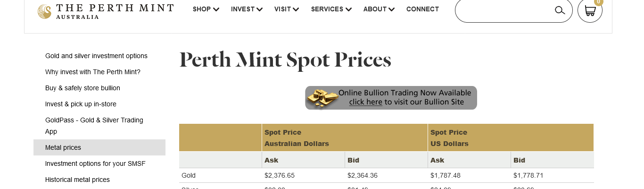The image size is (644, 189).
Task: Open the About dropdown menu
Action: click(379, 9)
